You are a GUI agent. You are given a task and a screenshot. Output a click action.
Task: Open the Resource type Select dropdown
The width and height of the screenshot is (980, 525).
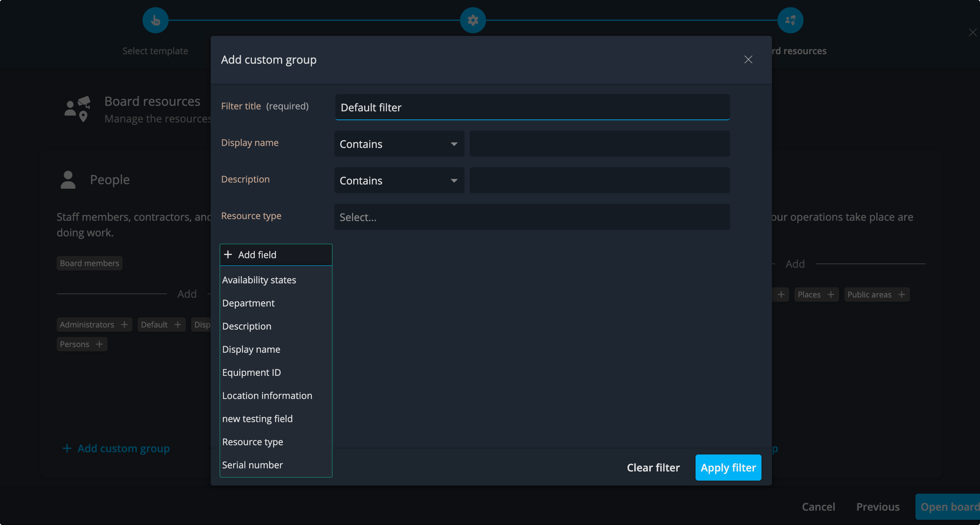(531, 217)
